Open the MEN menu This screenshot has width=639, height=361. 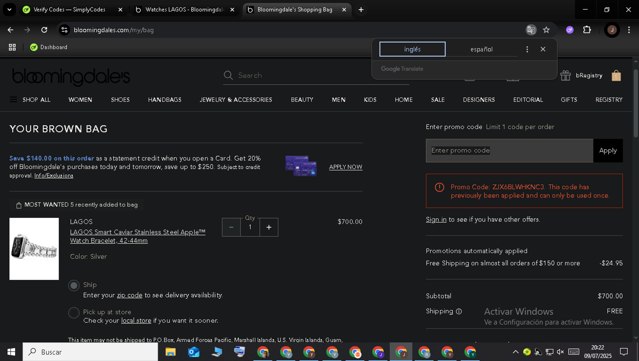click(x=338, y=99)
